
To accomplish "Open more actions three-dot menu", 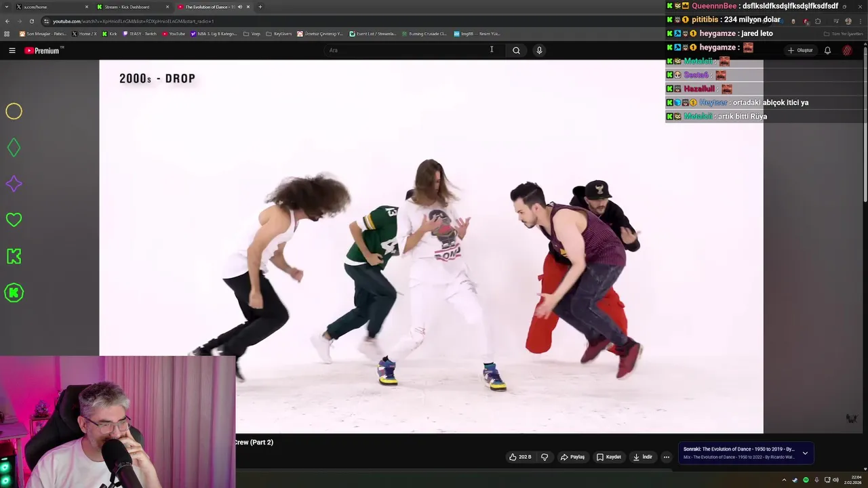I will click(666, 457).
